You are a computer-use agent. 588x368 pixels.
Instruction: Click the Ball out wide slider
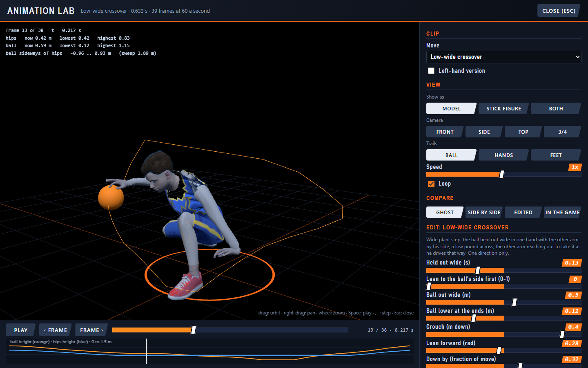pyautogui.click(x=503, y=302)
